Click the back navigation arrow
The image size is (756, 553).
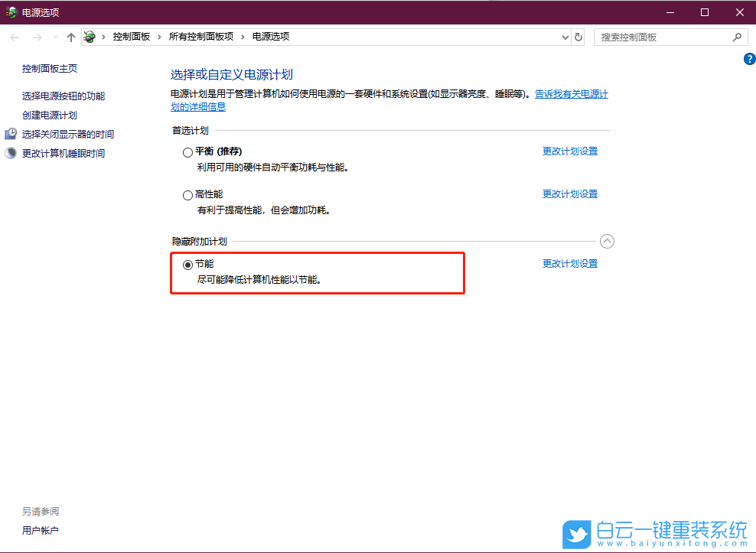(14, 36)
